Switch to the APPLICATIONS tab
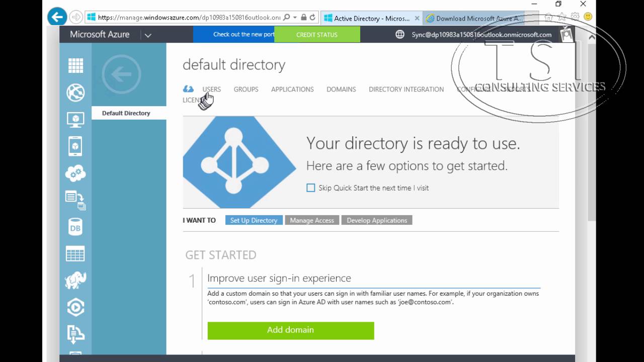 coord(292,89)
